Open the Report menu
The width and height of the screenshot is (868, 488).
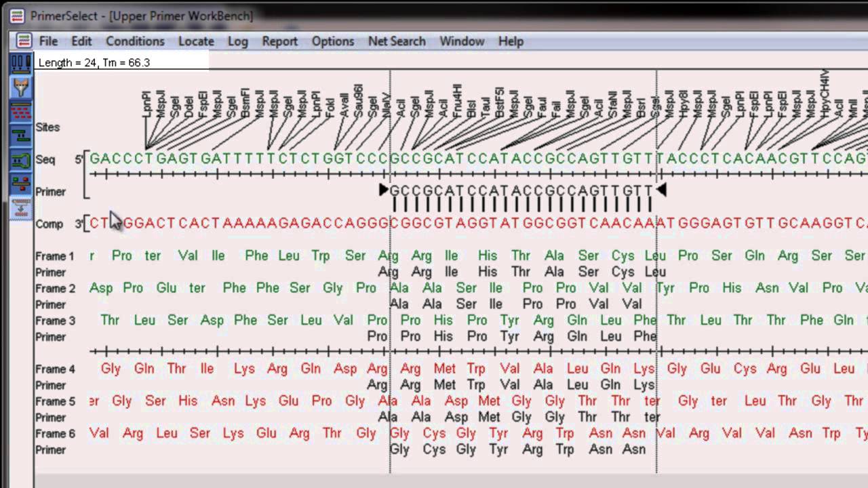point(279,41)
